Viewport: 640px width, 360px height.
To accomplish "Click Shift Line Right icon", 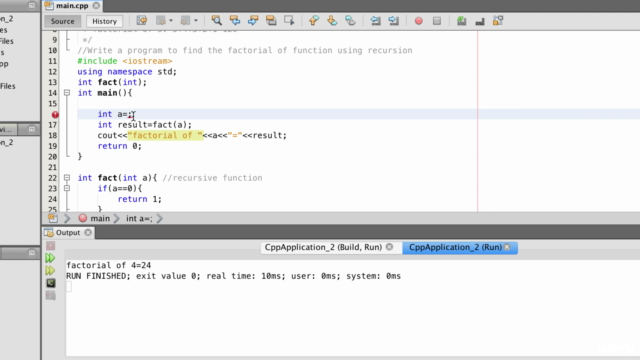I will tap(393, 21).
